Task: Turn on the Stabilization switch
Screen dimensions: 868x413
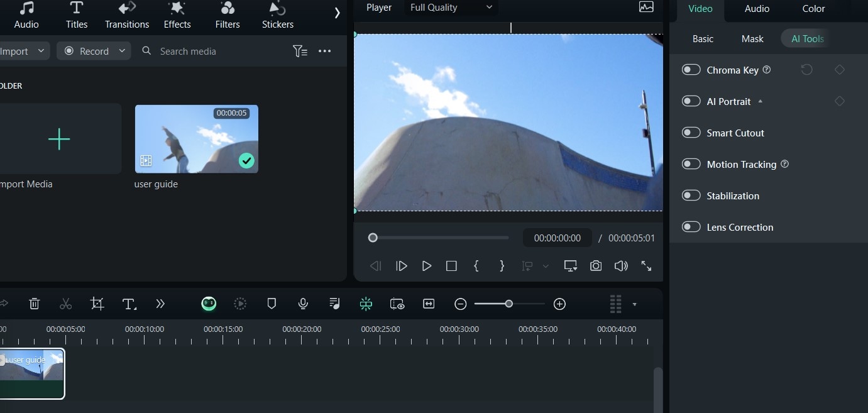Action: (691, 195)
